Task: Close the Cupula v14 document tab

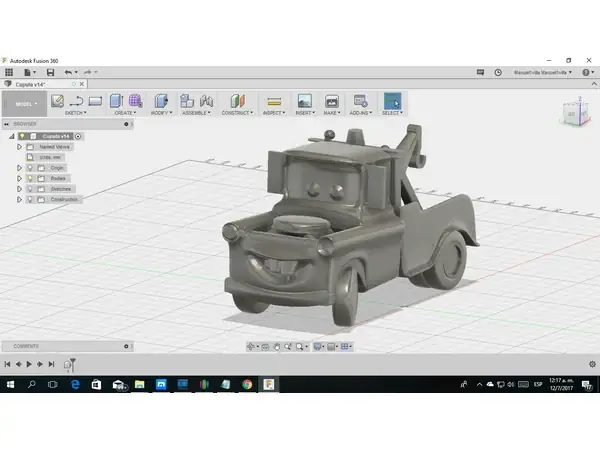Action: (x=82, y=84)
